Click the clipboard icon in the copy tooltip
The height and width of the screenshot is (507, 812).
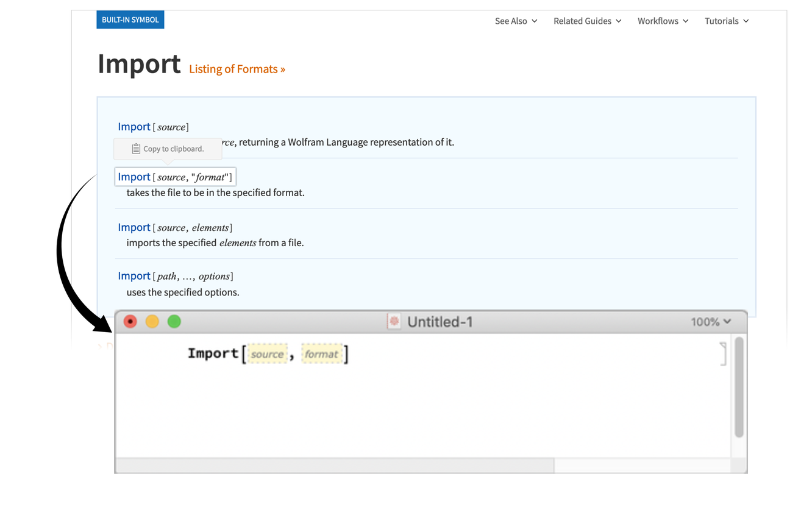(136, 149)
